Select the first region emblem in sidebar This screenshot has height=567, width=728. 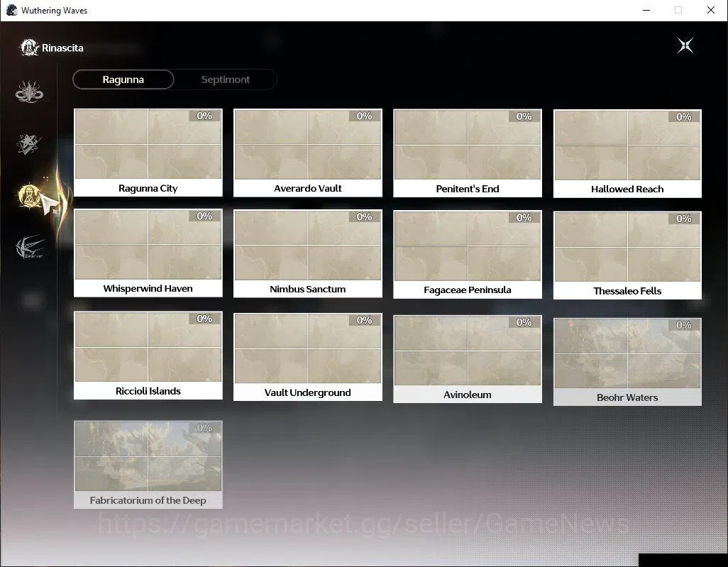click(29, 92)
